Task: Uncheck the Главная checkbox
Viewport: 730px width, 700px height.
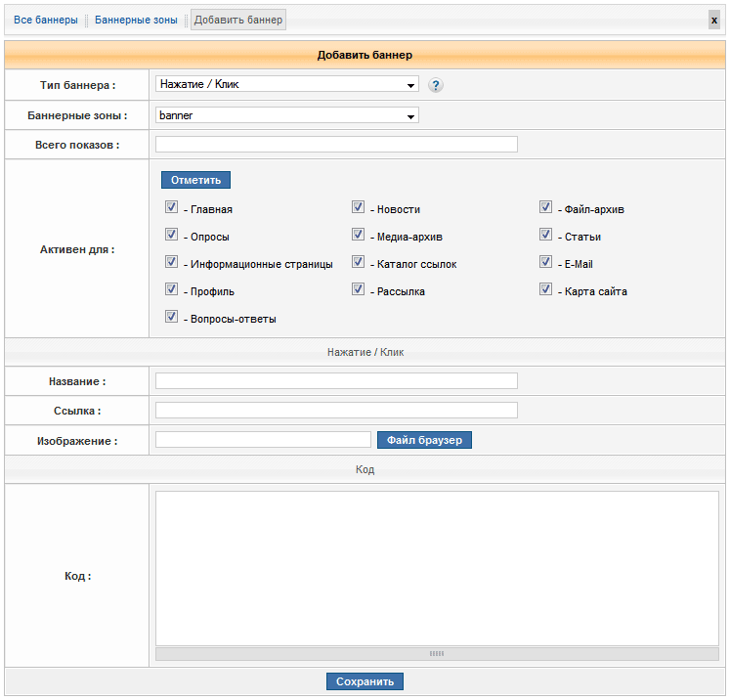Action: point(171,208)
